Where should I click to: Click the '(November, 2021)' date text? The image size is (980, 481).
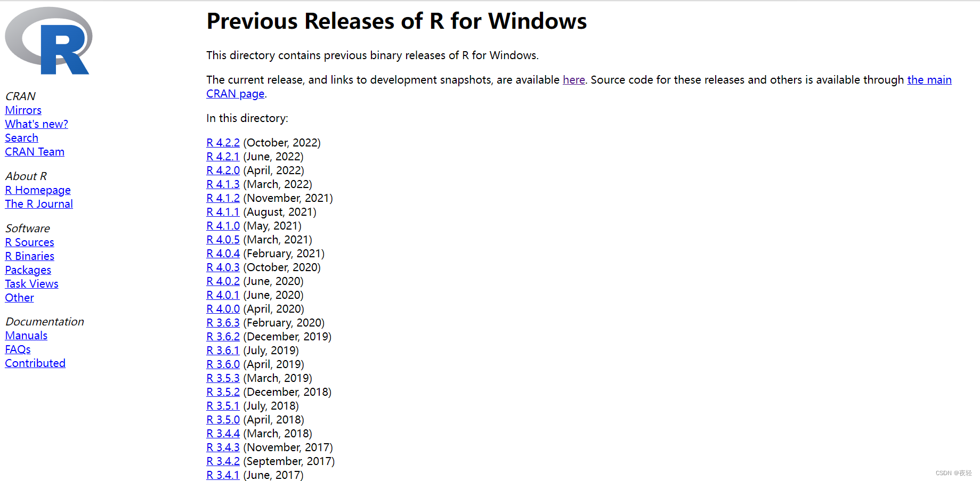288,198
